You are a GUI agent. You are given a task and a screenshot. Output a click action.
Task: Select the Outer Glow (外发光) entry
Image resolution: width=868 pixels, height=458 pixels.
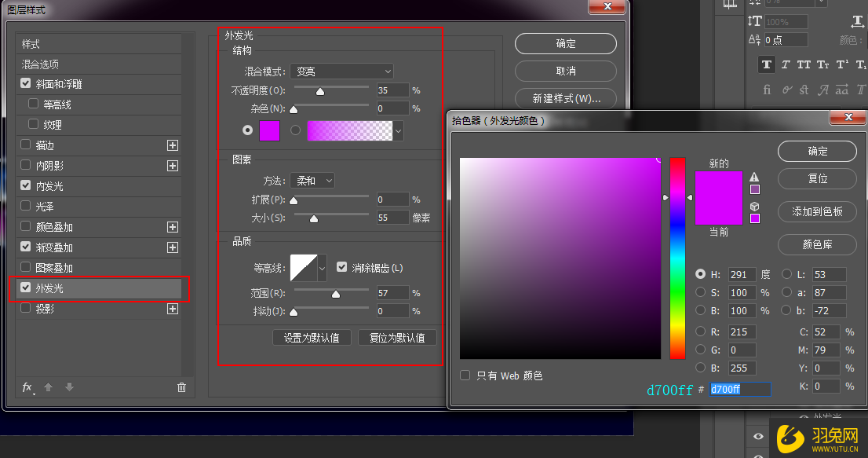coord(99,288)
